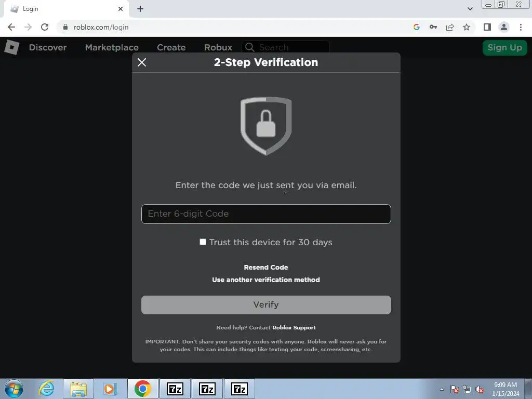Focus the 6-digit code input field
The image size is (532, 399).
tap(266, 214)
